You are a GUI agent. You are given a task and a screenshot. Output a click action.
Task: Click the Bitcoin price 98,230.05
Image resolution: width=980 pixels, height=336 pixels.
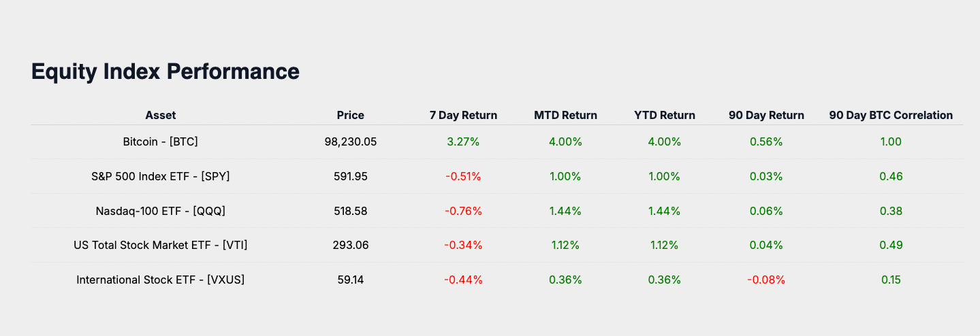pos(351,142)
